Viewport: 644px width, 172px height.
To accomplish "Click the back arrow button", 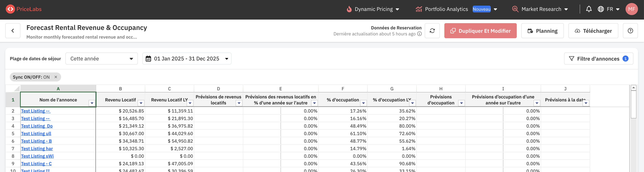I will (x=13, y=31).
